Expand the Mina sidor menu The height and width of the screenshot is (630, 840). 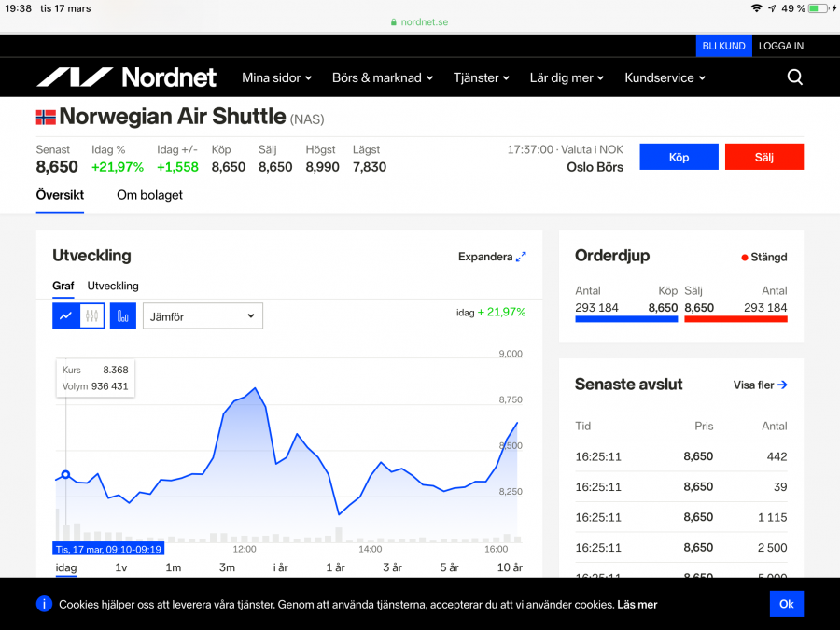point(276,77)
